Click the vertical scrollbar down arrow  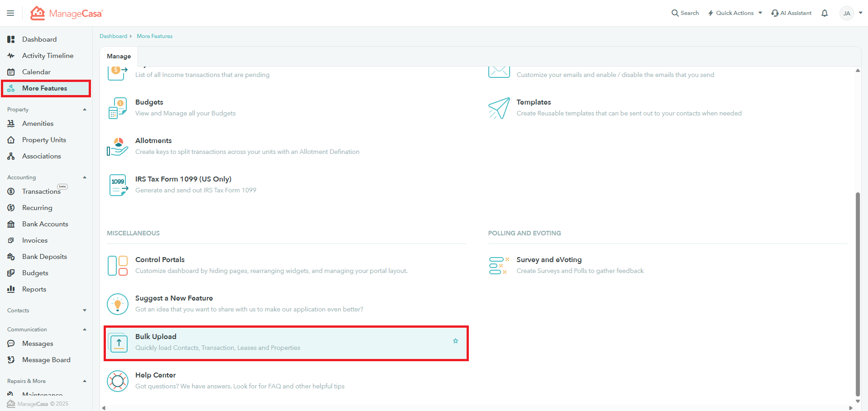858,401
